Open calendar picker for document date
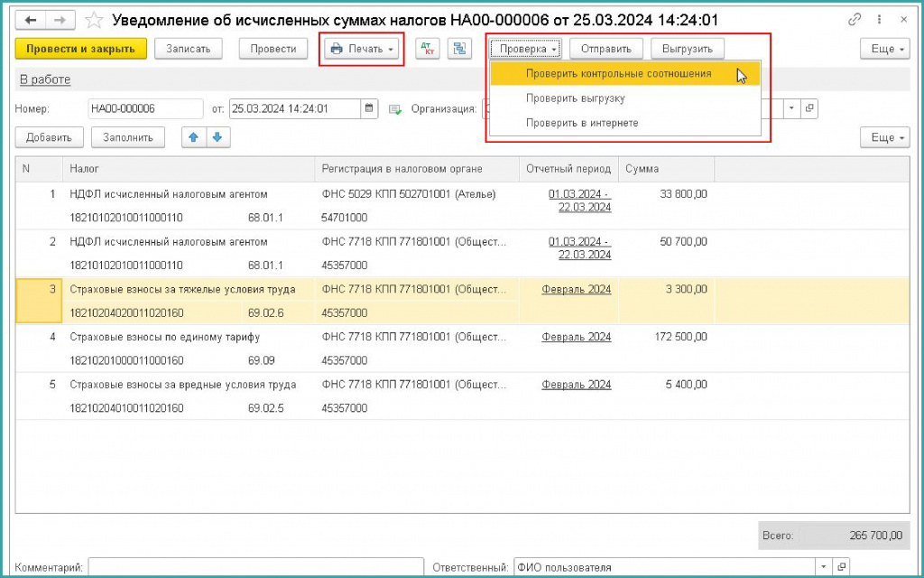 [369, 108]
